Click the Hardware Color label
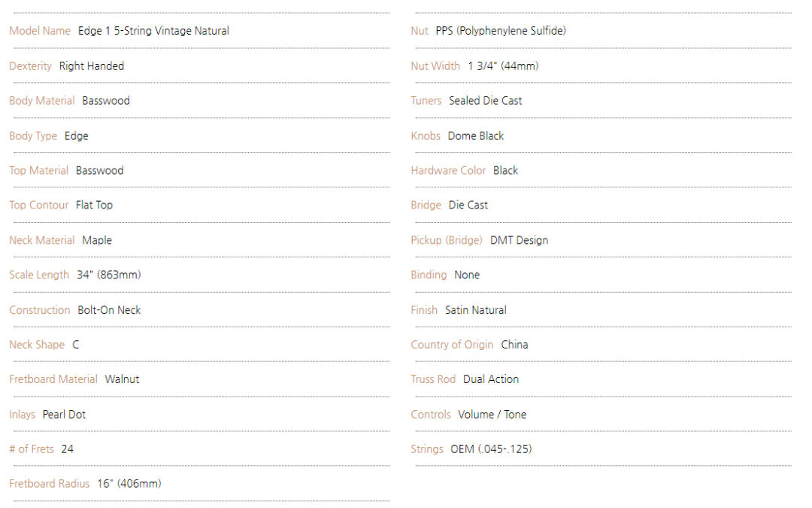Image resolution: width=812 pixels, height=508 pixels. (448, 171)
